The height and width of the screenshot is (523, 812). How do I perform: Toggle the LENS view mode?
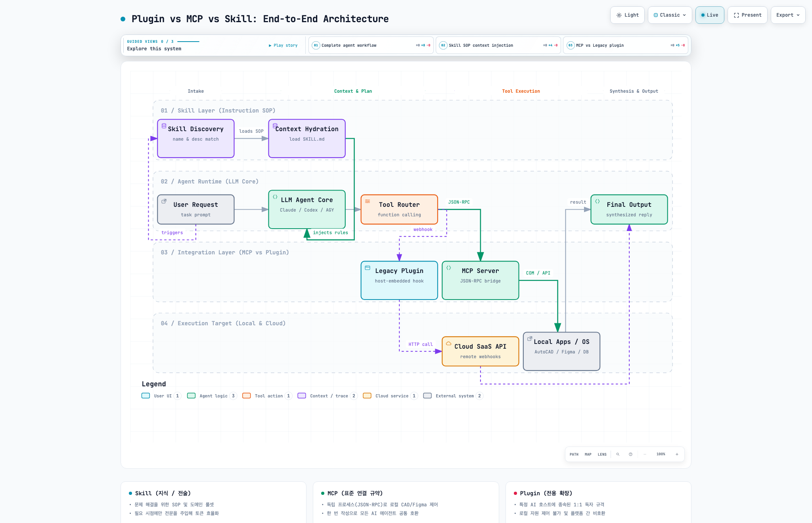pos(602,454)
